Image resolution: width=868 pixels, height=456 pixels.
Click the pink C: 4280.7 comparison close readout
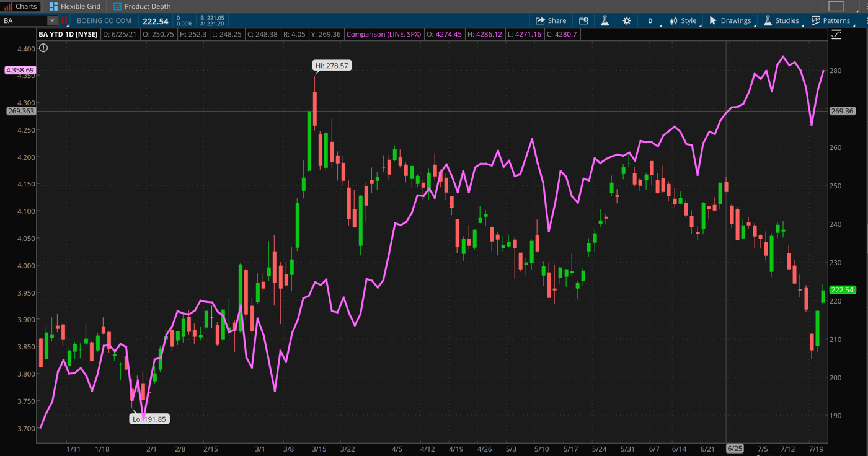[562, 34]
